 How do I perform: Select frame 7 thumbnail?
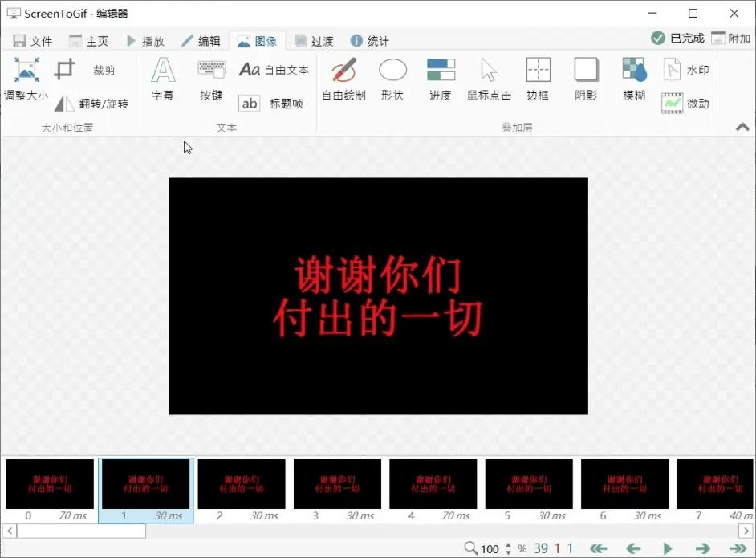(715, 490)
